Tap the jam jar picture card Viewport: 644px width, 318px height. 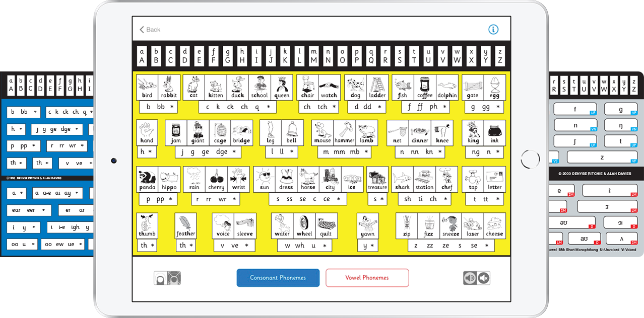click(176, 132)
